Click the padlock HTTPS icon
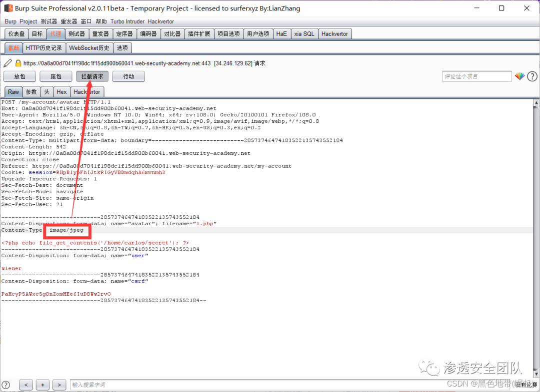Image resolution: width=540 pixels, height=392 pixels. [x=18, y=63]
